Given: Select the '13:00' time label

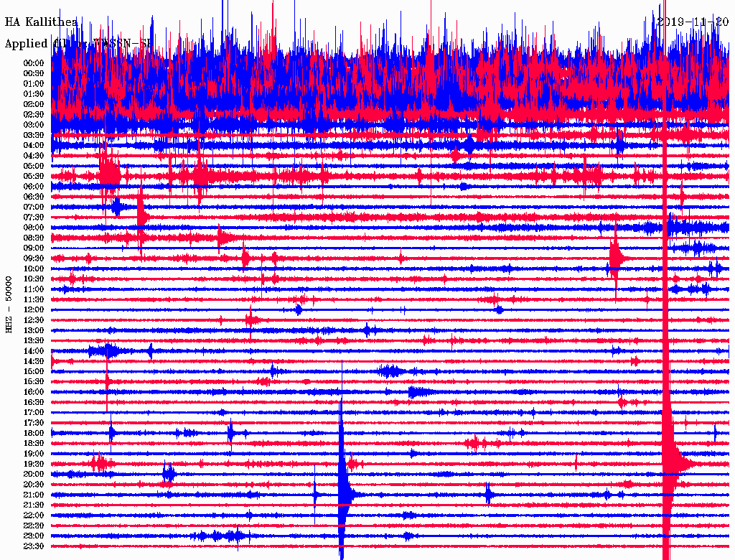Looking at the screenshot, I should pos(34,331).
